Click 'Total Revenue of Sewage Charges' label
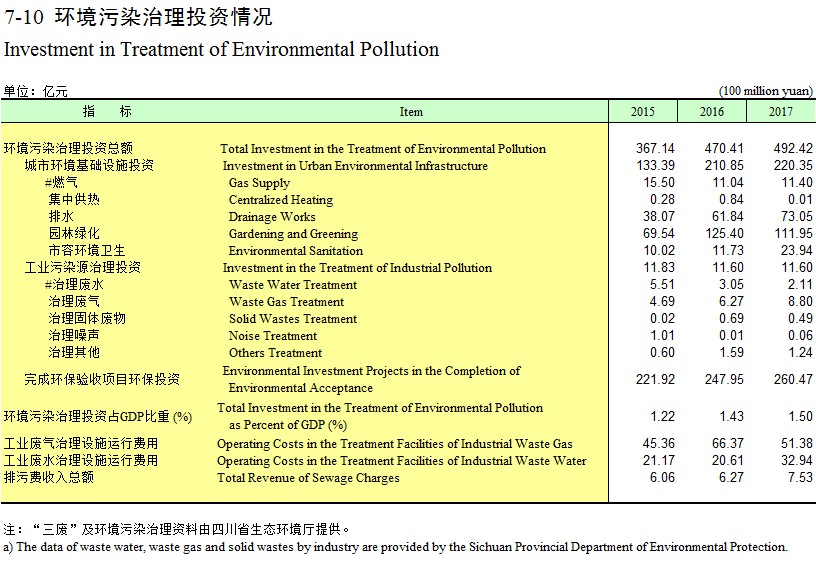Screen dimensions: 816x572 (308, 478)
